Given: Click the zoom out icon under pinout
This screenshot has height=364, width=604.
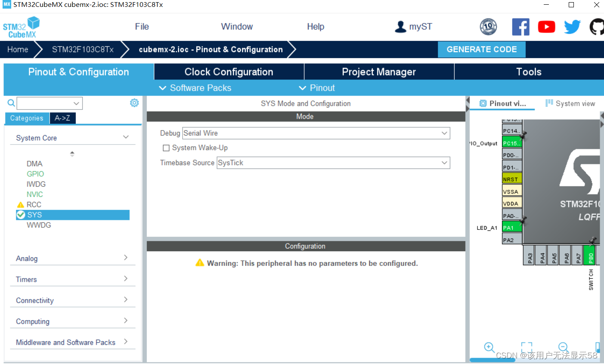Looking at the screenshot, I should coord(563,347).
